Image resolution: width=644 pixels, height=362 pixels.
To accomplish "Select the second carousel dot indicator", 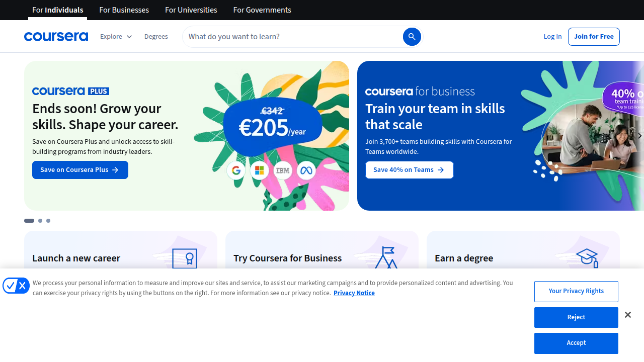I will (40, 221).
